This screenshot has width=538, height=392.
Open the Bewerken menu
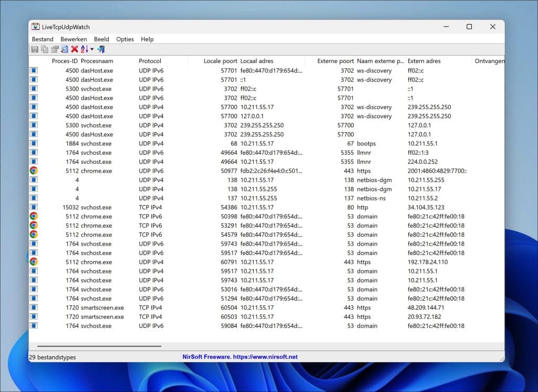(x=74, y=39)
